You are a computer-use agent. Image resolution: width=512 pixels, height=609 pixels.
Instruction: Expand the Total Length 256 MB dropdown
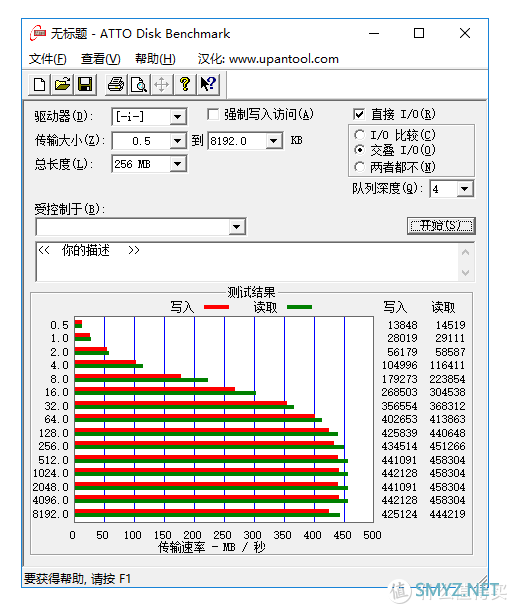178,164
